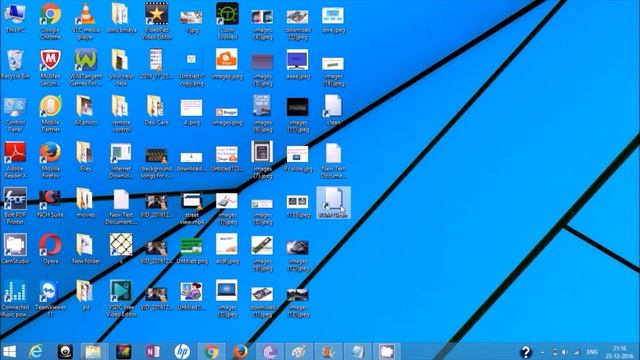The height and width of the screenshot is (360, 640).
Task: Open the 'Desi Cafe' folder
Action: [156, 110]
